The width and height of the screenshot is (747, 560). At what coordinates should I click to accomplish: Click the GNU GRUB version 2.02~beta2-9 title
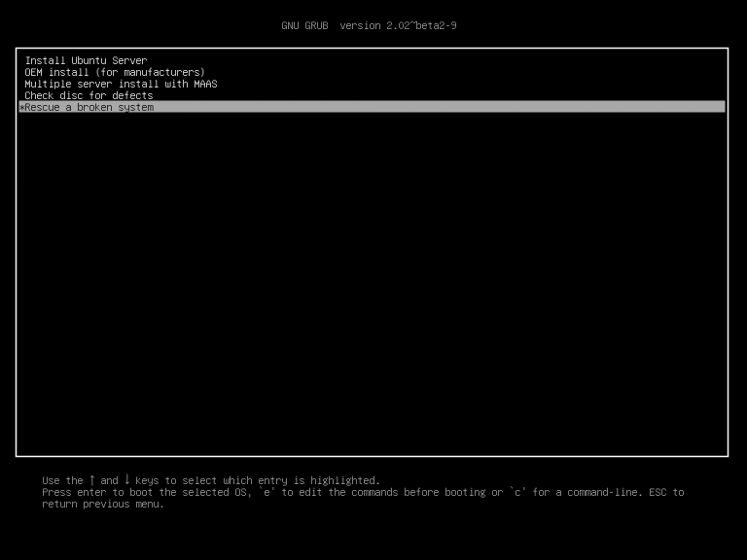click(369, 25)
